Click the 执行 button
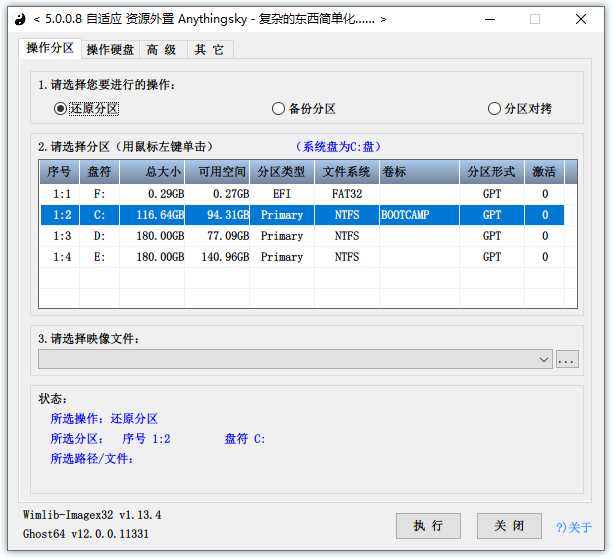 coord(428,526)
